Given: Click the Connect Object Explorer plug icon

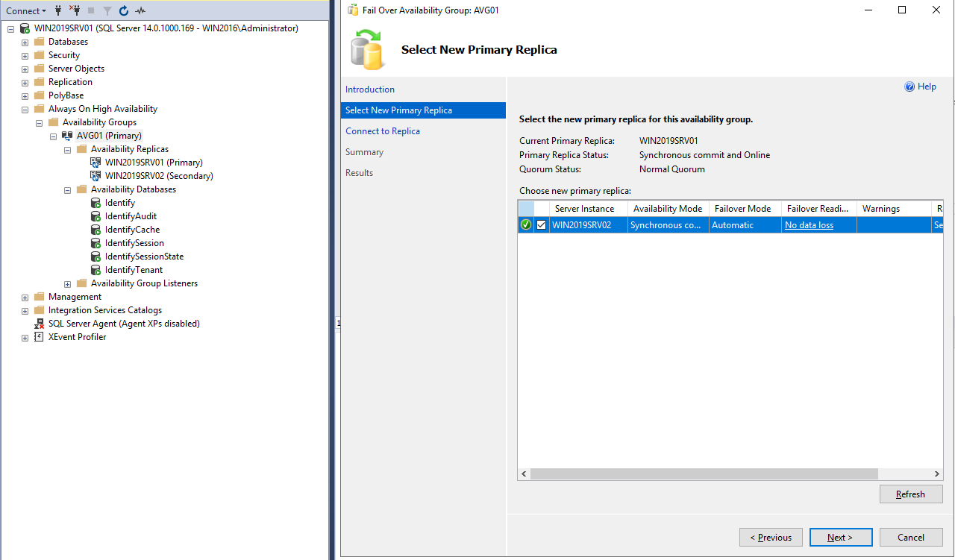Looking at the screenshot, I should (58, 10).
